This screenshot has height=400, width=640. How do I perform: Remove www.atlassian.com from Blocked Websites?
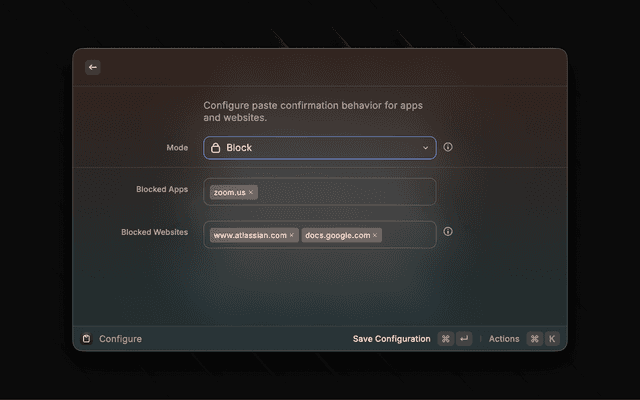point(292,235)
